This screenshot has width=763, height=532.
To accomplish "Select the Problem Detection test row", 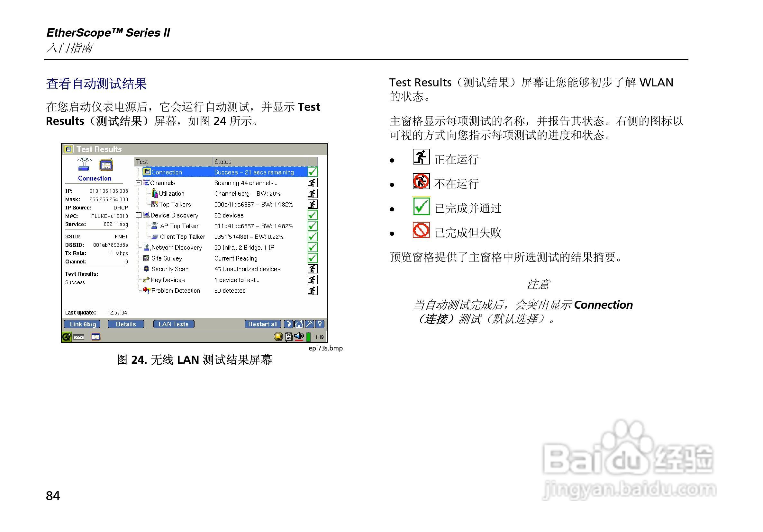I will (176, 290).
